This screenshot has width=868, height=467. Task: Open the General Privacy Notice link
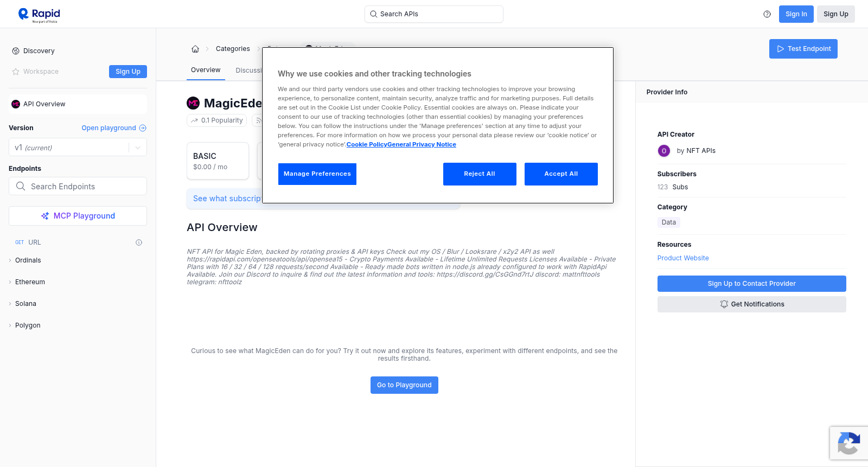pos(422,144)
